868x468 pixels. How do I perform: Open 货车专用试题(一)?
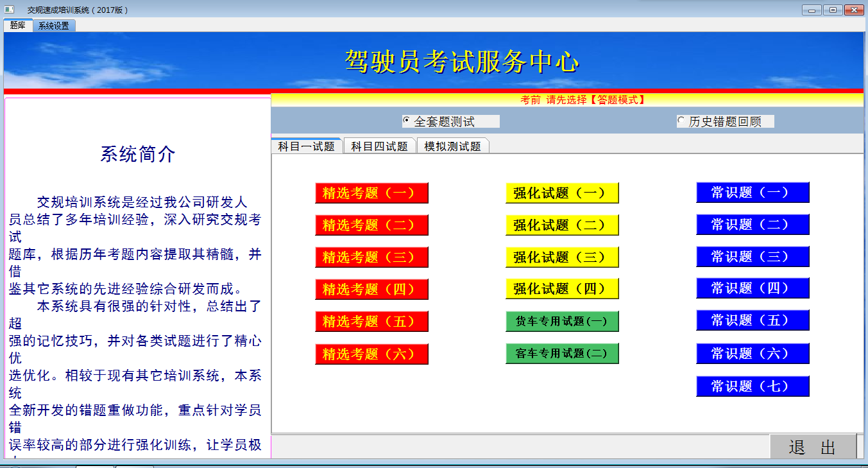click(562, 321)
